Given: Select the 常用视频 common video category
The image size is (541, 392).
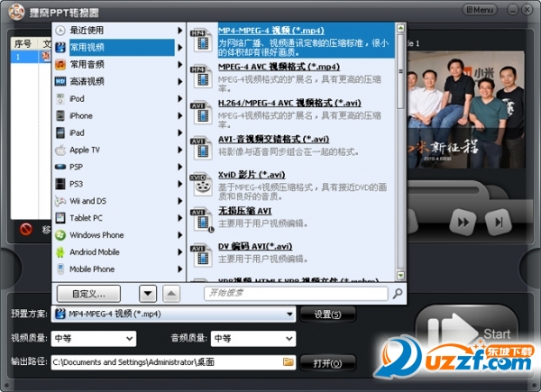Looking at the screenshot, I should tap(119, 47).
